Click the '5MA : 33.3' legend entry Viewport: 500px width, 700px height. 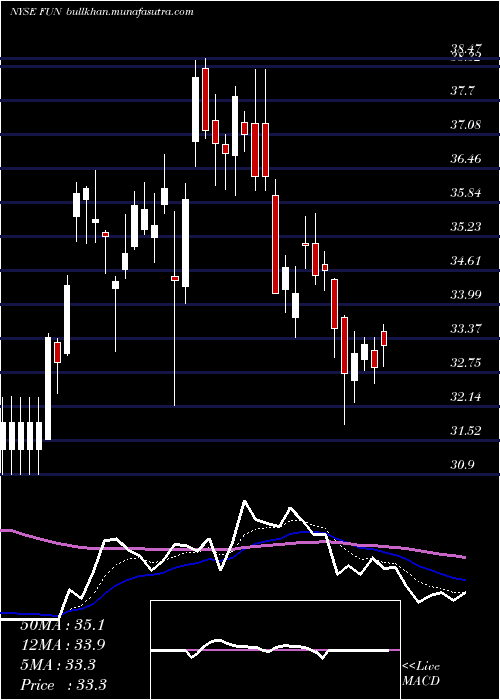pyautogui.click(x=58, y=665)
